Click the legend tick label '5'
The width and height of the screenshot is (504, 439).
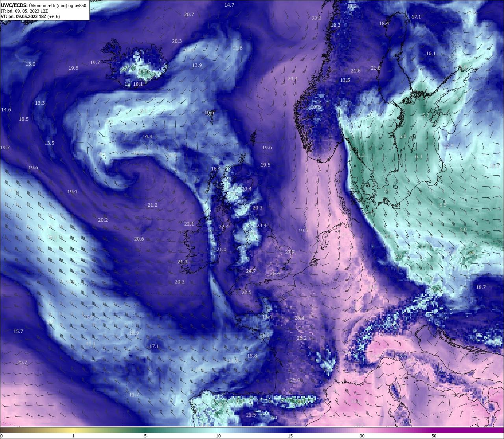pos(145,436)
